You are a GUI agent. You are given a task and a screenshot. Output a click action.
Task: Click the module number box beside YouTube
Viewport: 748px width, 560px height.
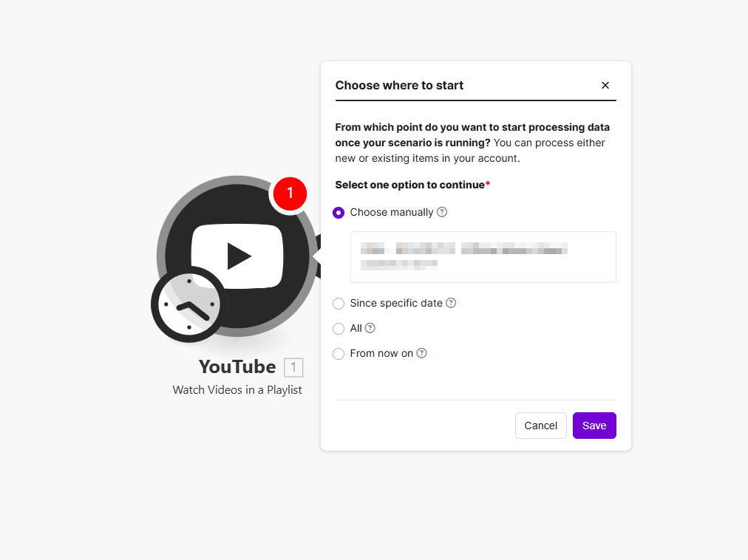tap(293, 367)
